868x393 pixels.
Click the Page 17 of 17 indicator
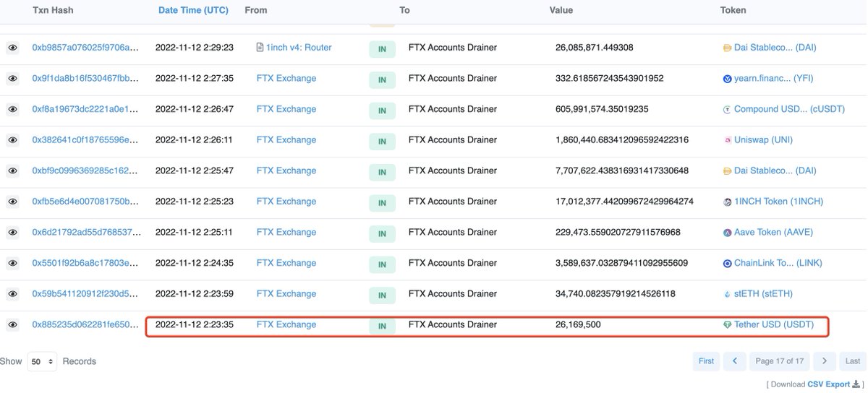779,360
